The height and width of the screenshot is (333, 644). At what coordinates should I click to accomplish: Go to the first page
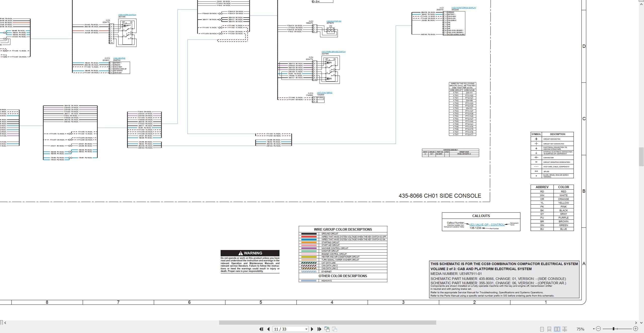[x=261, y=329]
